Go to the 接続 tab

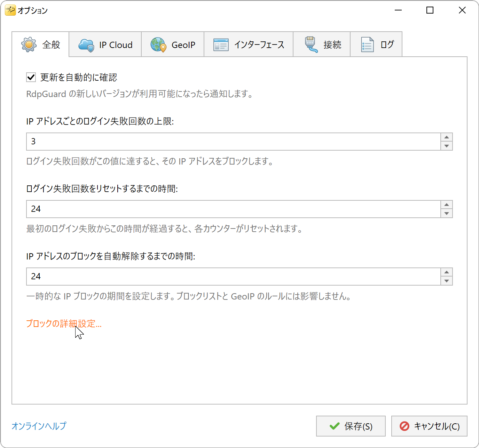tap(322, 45)
